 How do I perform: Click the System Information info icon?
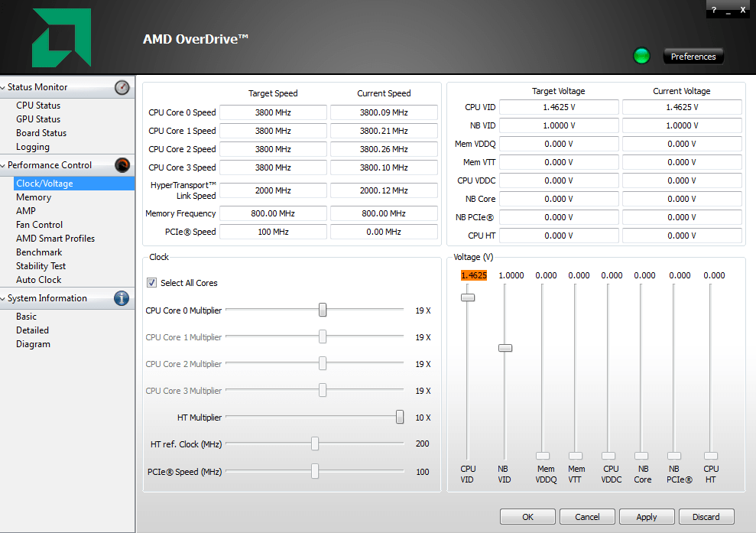(122, 298)
